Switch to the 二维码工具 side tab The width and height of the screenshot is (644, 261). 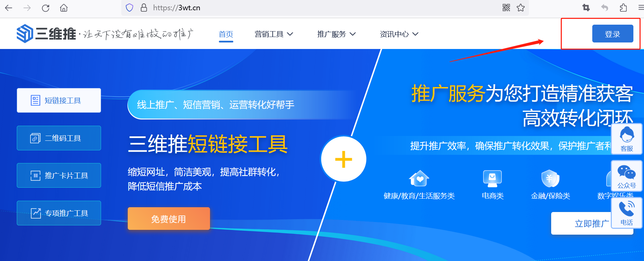click(x=59, y=138)
